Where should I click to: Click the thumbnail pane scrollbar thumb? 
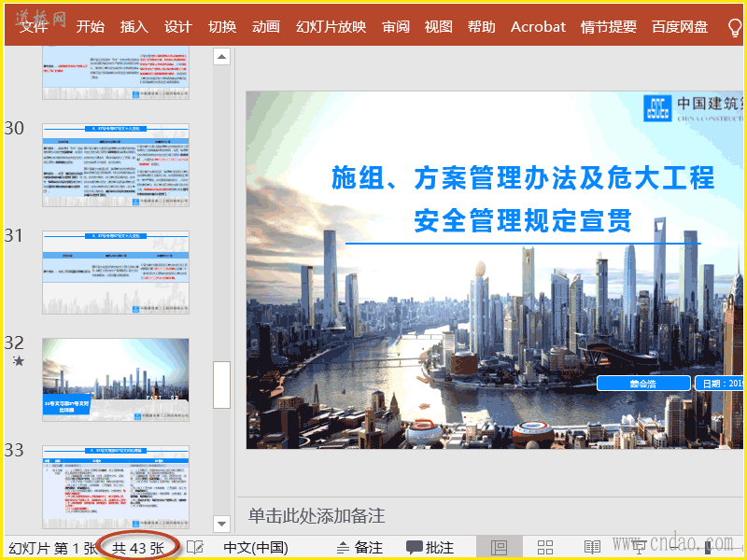pyautogui.click(x=221, y=385)
